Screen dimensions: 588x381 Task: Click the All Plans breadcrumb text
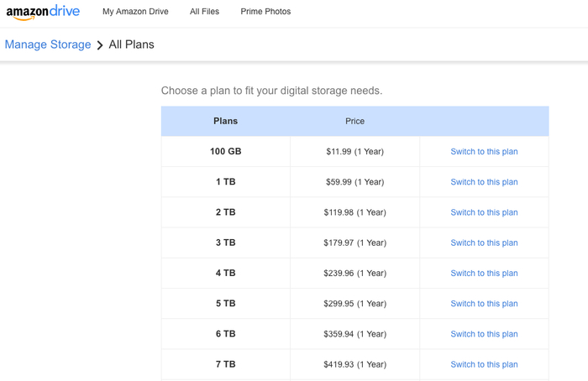[132, 44]
